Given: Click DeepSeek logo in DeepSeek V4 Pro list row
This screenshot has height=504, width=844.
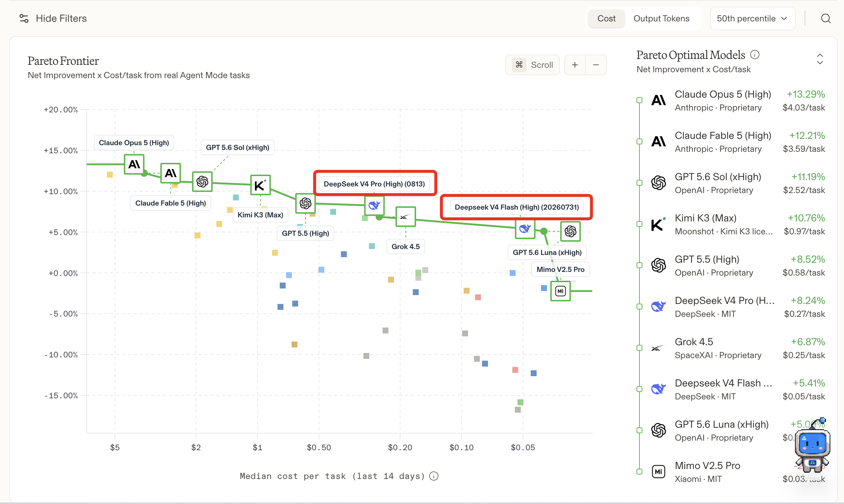Looking at the screenshot, I should (659, 307).
